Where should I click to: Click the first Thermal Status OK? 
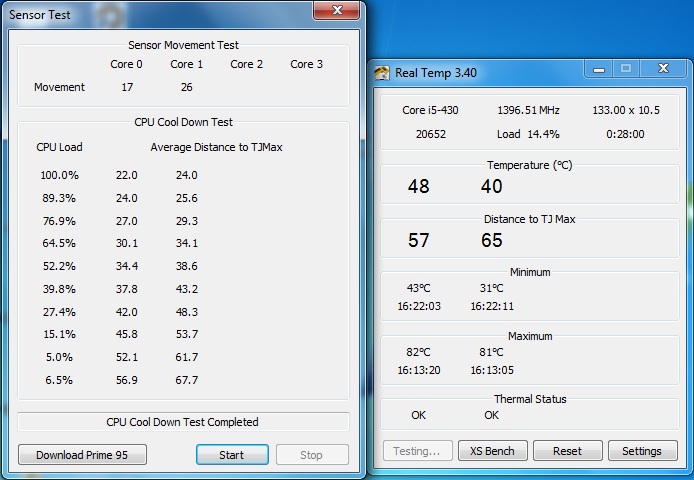[x=419, y=415]
